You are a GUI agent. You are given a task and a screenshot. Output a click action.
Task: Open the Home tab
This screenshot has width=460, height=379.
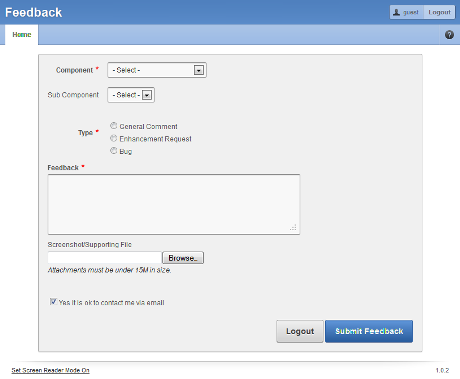coord(22,35)
